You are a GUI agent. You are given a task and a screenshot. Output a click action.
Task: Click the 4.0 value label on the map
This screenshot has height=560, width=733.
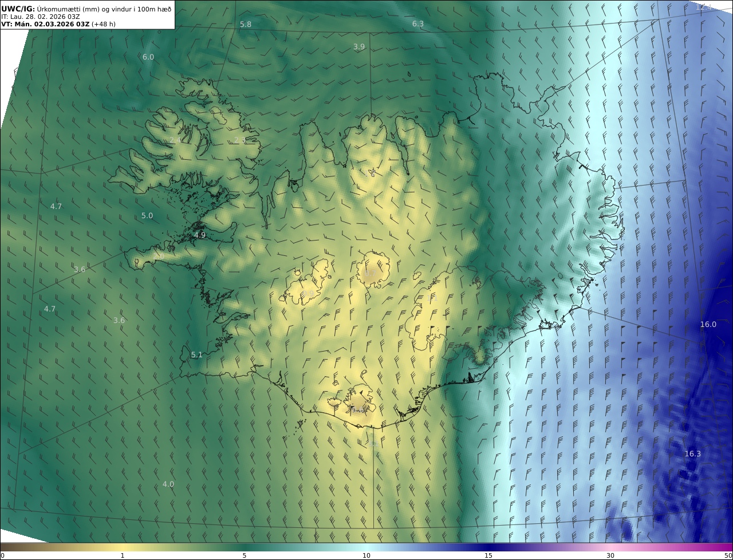click(168, 484)
